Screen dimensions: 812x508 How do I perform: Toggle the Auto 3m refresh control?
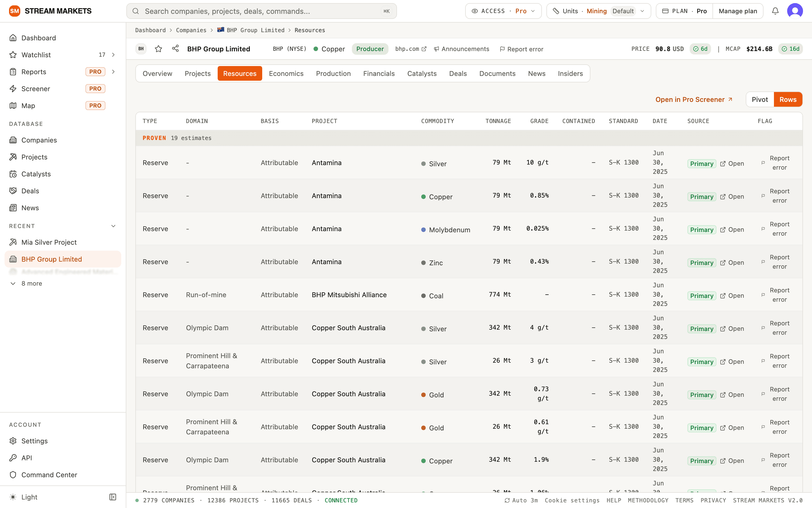click(x=521, y=500)
